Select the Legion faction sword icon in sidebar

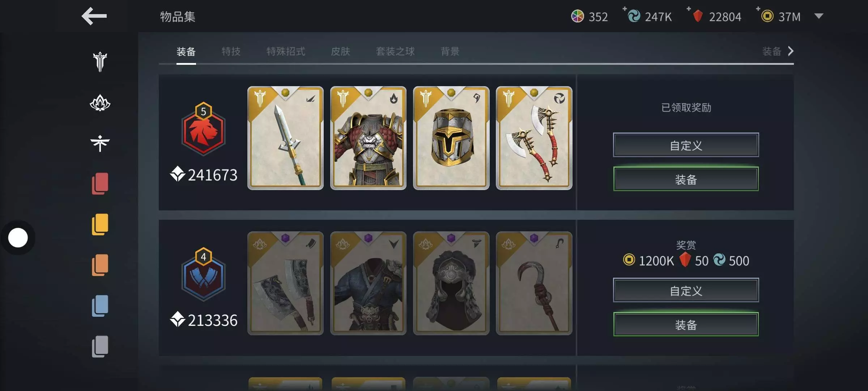tap(100, 62)
